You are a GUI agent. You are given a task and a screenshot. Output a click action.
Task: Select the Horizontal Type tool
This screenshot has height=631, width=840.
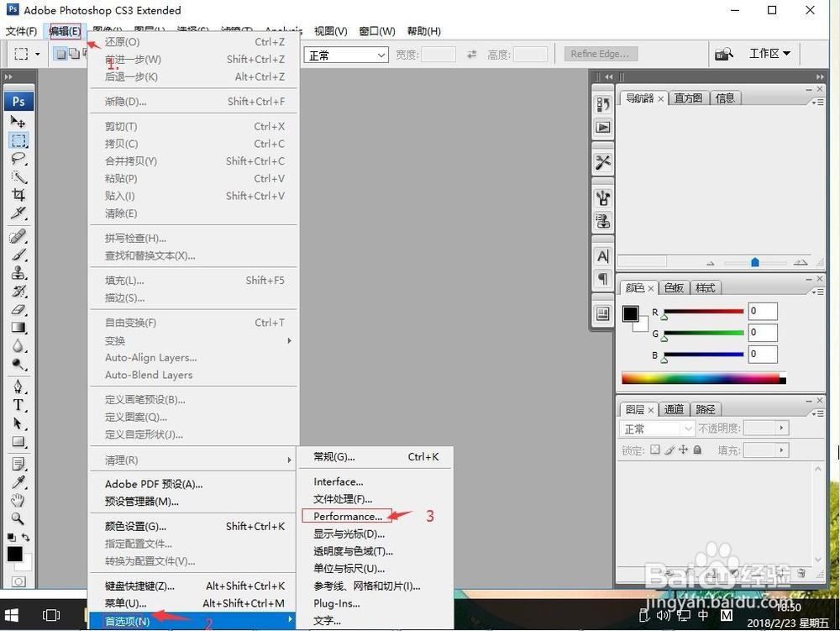point(18,405)
